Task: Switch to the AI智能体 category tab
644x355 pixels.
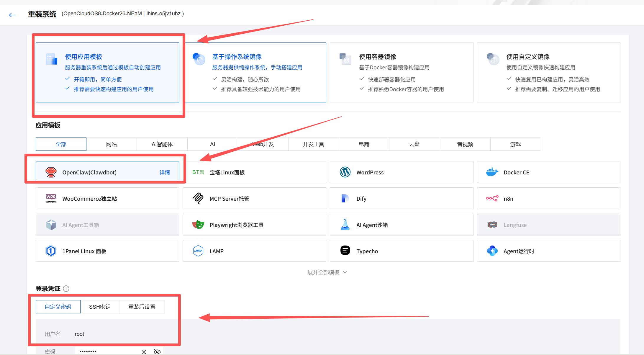Action: pos(162,144)
